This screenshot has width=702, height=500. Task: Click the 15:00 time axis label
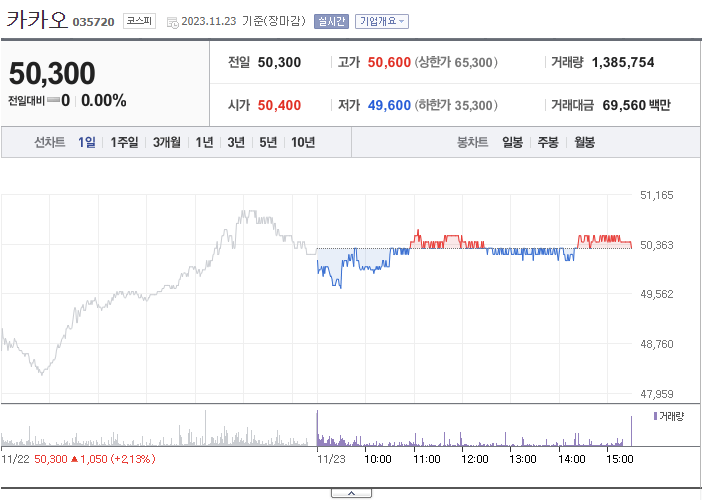(x=620, y=459)
